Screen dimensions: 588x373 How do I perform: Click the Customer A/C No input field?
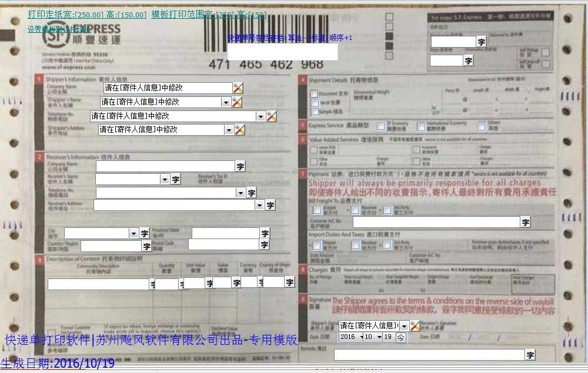436,222
